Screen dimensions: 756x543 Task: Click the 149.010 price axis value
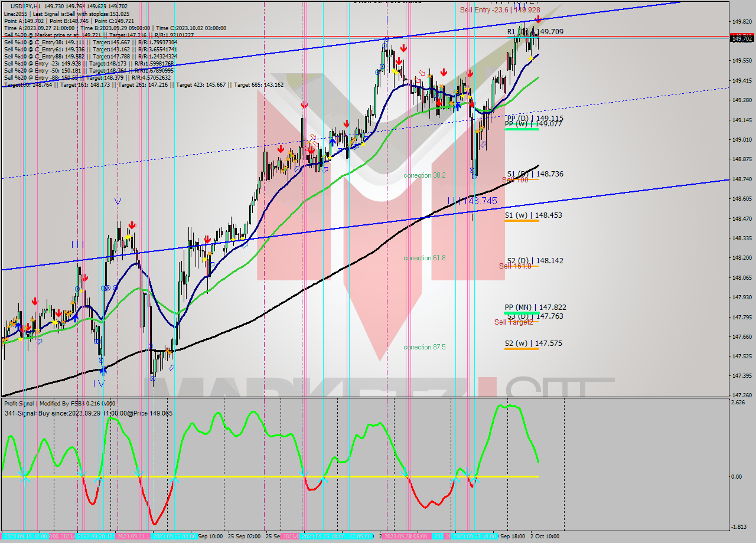(x=742, y=139)
